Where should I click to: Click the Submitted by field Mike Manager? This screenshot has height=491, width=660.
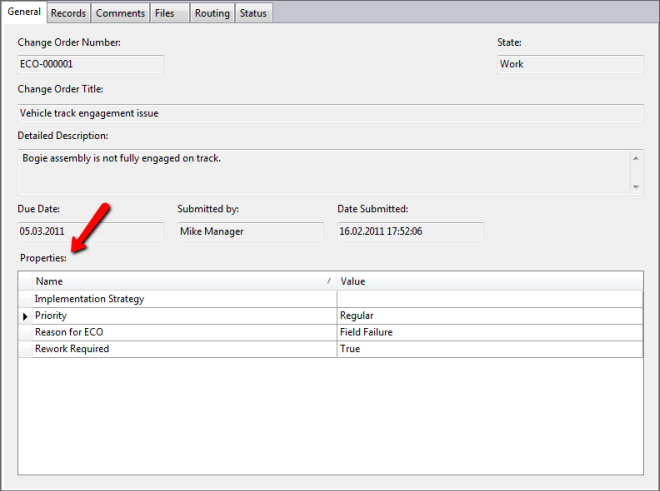tap(250, 232)
